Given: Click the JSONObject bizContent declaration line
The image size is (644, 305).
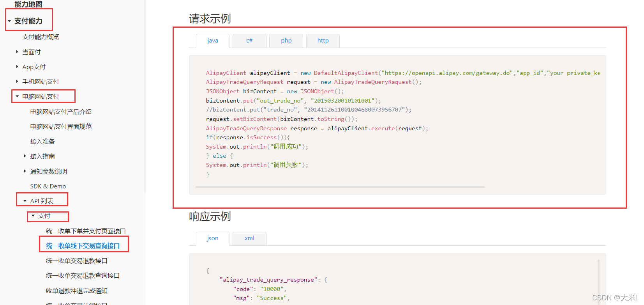Looking at the screenshot, I should [275, 91].
